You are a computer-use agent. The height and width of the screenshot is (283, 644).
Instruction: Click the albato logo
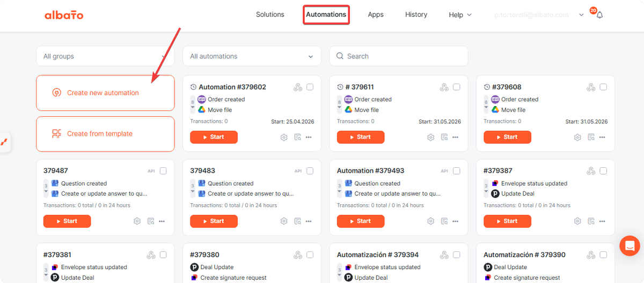coord(64,15)
